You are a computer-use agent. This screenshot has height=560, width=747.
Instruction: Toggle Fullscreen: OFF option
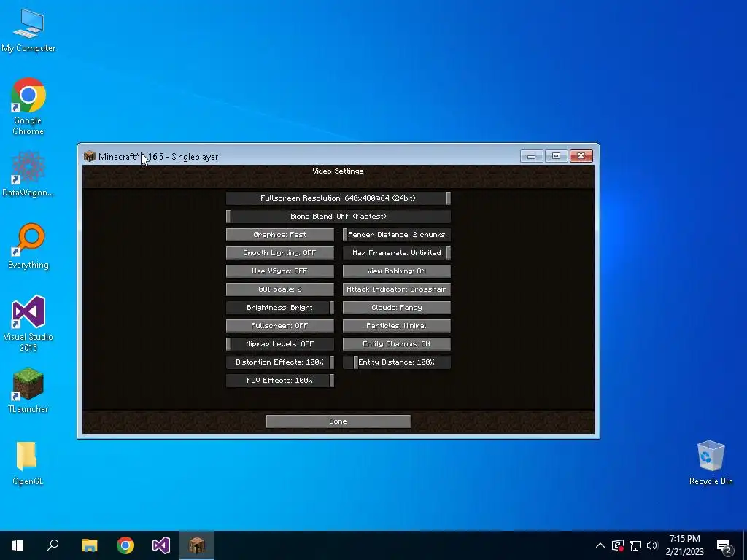[279, 326]
